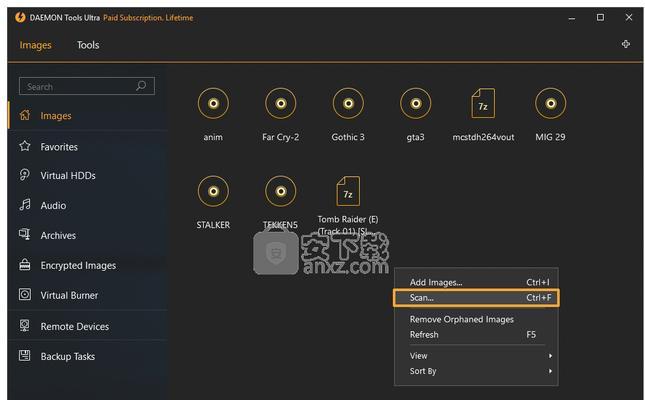
Task: Click the Images home icon in sidebar
Action: coord(25,115)
